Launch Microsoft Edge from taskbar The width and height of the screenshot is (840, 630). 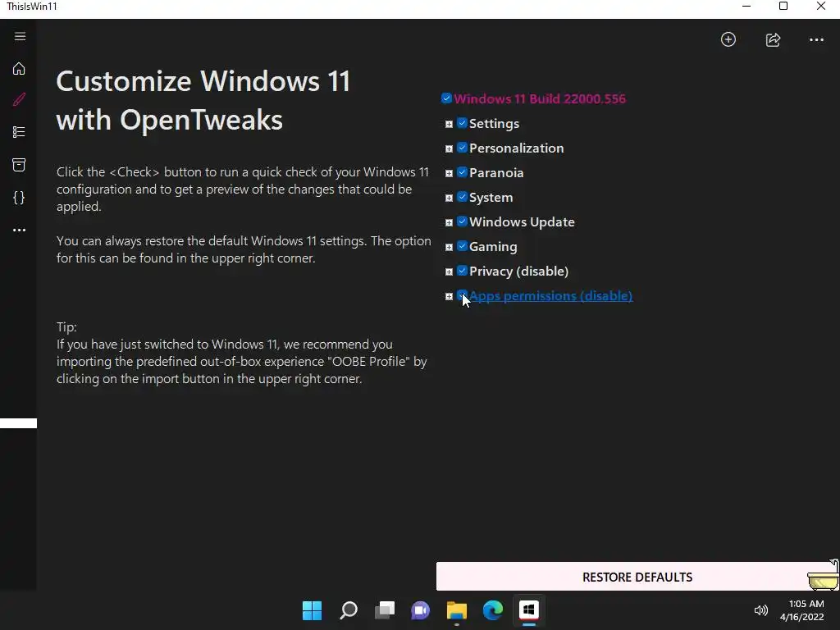coord(493,610)
